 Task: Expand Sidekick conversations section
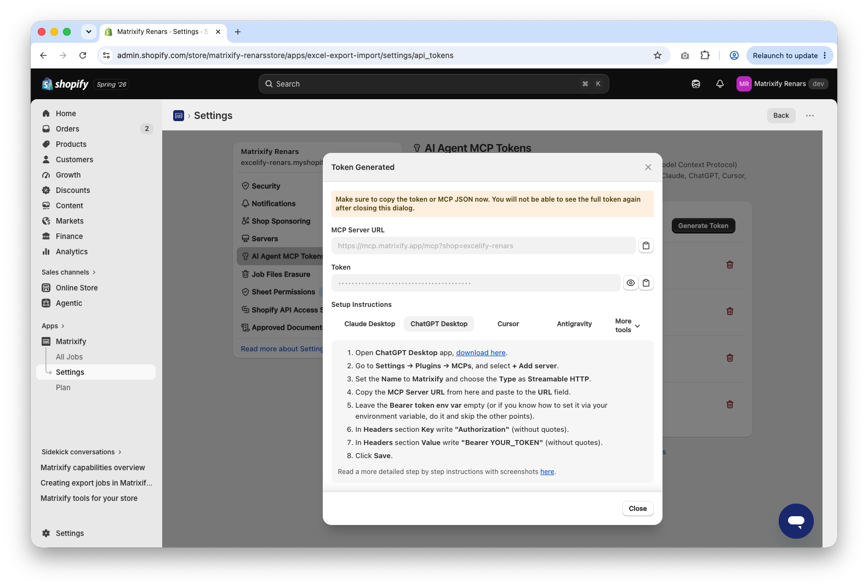coord(82,452)
